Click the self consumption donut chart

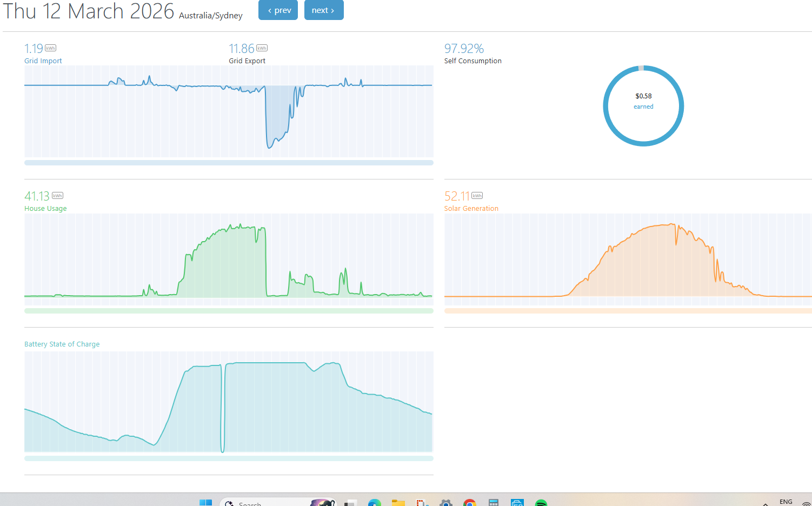[x=643, y=106]
